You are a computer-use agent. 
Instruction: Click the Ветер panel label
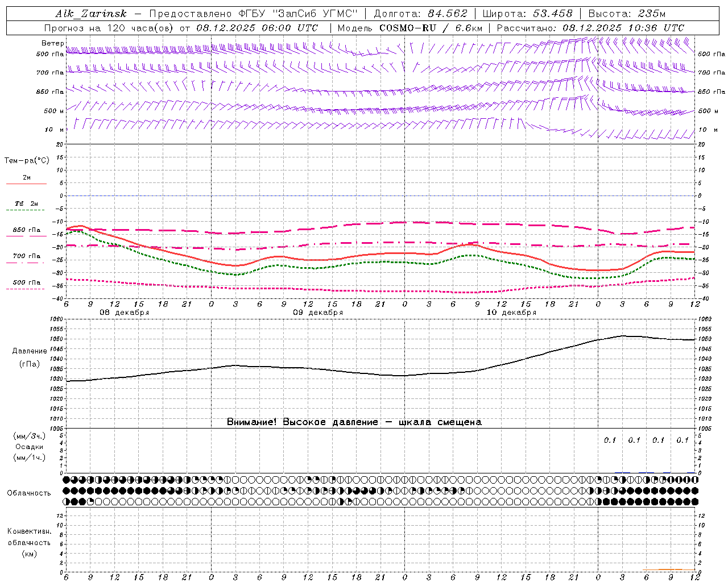click(x=52, y=43)
